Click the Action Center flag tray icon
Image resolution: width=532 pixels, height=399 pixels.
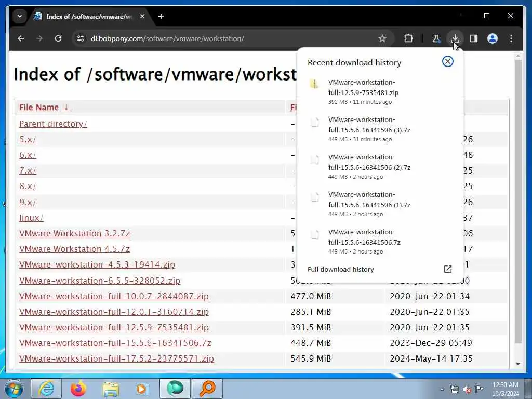click(x=479, y=389)
